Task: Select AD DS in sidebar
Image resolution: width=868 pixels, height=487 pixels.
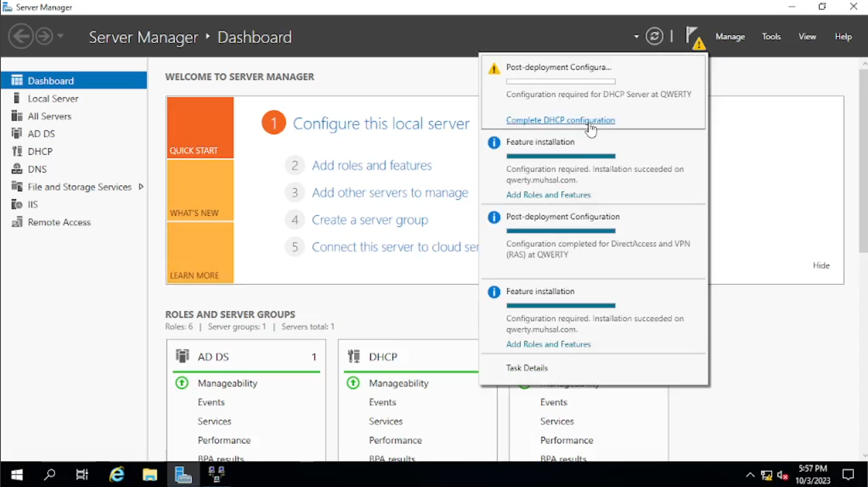Action: [41, 134]
